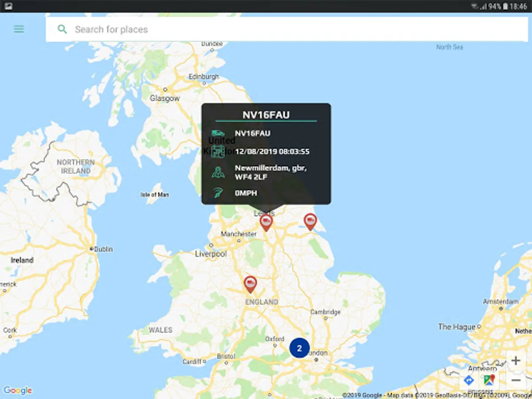Screen dimensions: 532x399
Task: Click the NV16FAU vehicle name row
Action: tap(253, 133)
